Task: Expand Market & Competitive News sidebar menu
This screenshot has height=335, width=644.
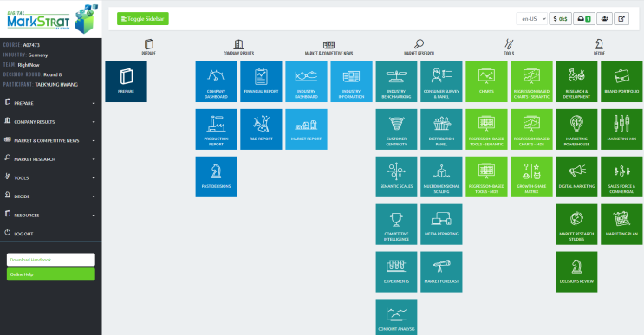Action: [51, 140]
